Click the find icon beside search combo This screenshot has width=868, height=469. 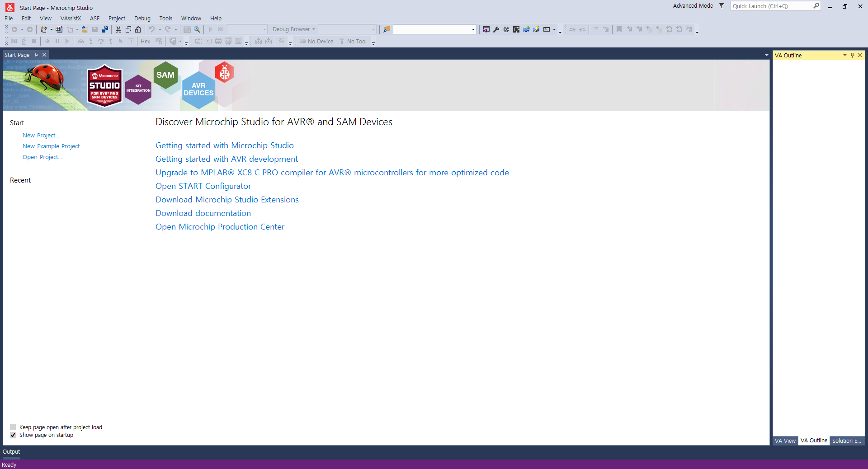(x=387, y=29)
